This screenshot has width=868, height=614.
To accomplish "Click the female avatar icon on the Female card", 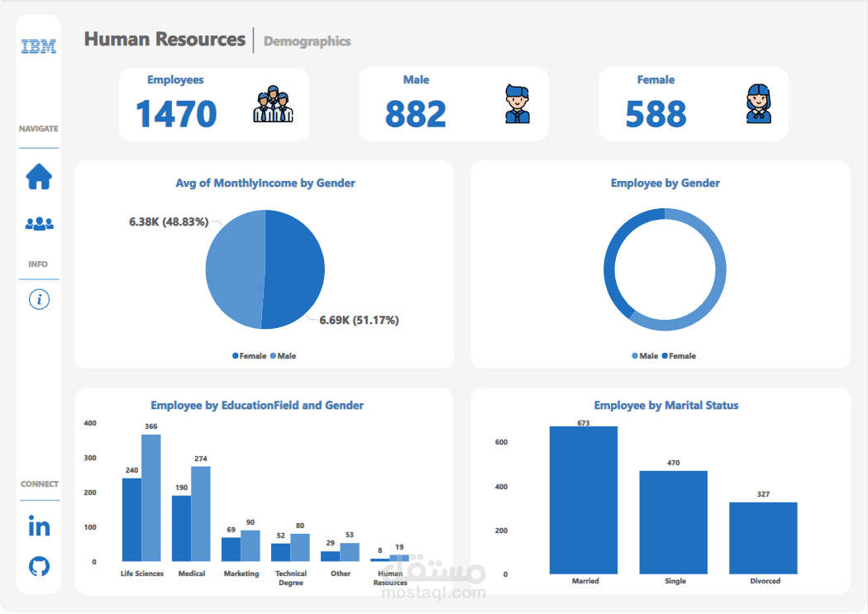I will pos(756,102).
